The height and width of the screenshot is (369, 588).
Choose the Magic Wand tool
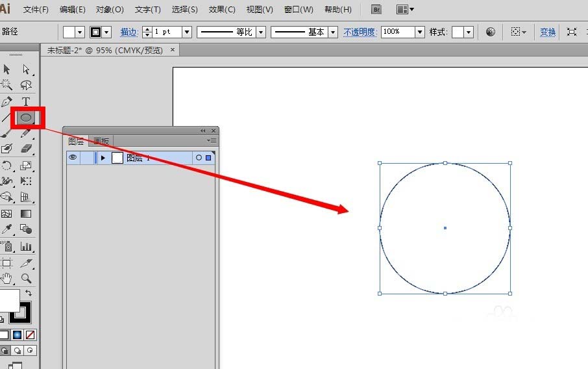(6, 85)
